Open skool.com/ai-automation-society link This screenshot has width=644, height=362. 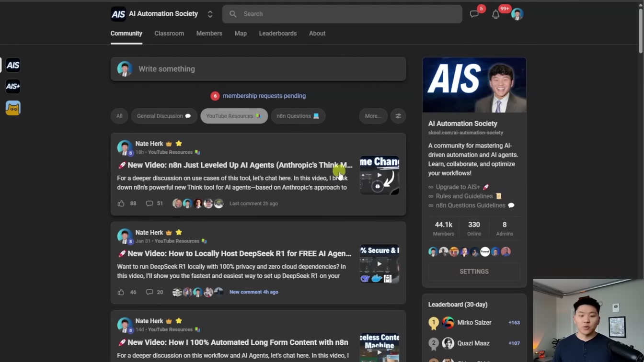point(466,133)
